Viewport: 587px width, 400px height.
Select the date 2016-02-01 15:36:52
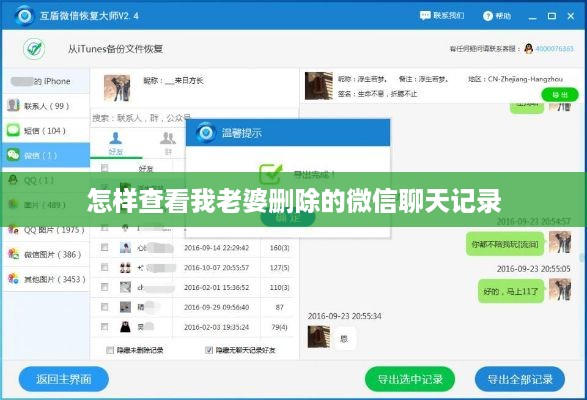click(216, 288)
